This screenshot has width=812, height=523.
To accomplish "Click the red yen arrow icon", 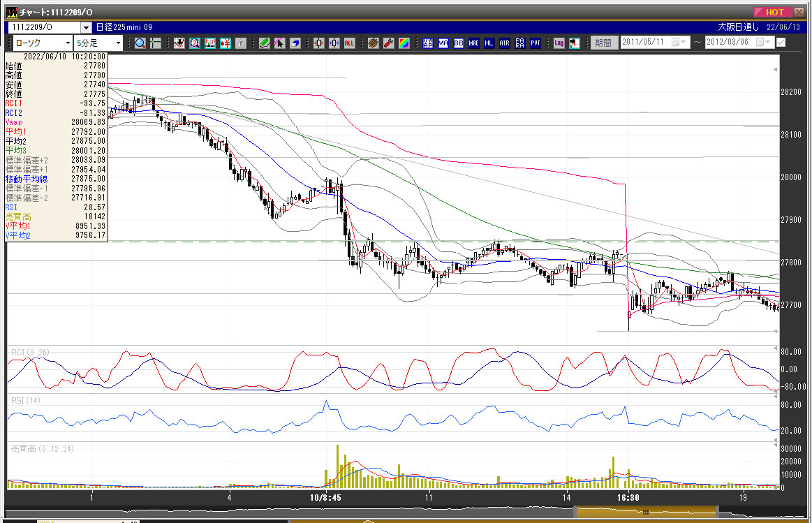I will pos(226,43).
